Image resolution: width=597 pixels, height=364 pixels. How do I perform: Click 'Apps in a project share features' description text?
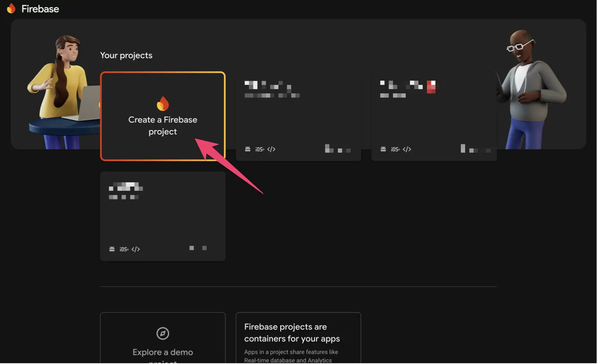291,356
